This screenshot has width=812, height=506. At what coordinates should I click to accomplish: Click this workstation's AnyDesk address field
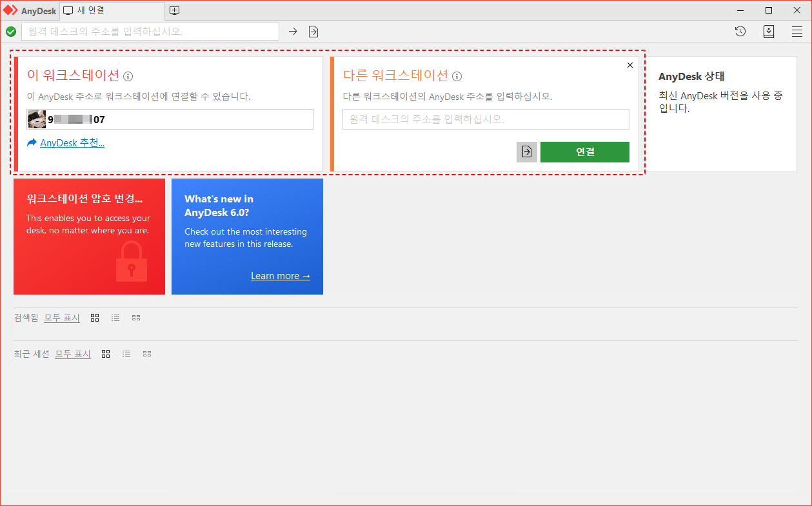coord(170,119)
